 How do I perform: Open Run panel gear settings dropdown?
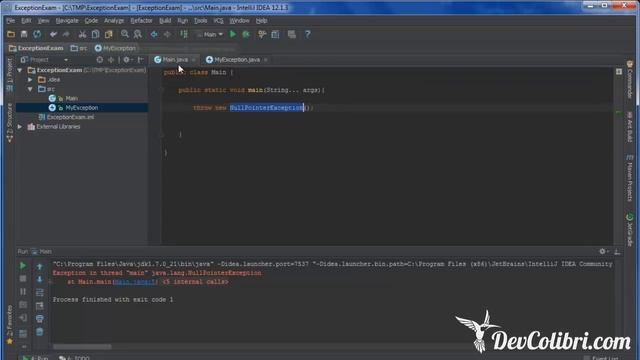(x=604, y=251)
